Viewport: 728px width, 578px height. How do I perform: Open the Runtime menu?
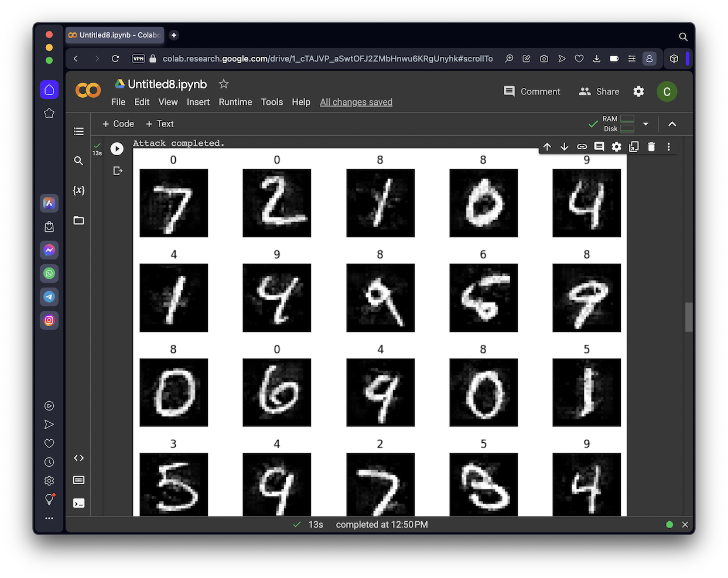click(x=235, y=102)
